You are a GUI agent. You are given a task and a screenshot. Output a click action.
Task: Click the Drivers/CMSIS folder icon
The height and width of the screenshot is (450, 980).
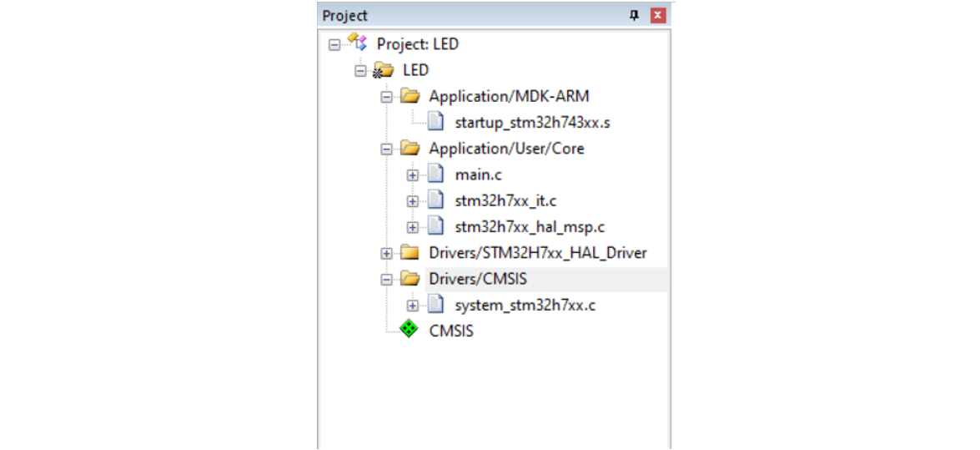pyautogui.click(x=410, y=279)
